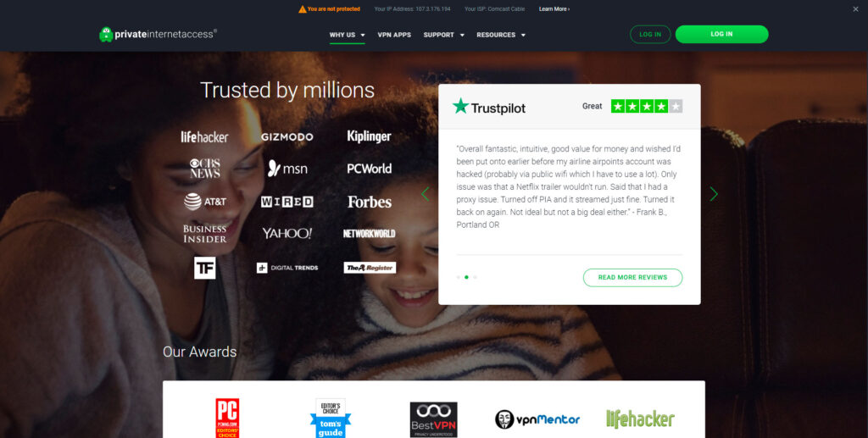Click the PC Editors' Choice award badge
868x438 pixels.
227,419
